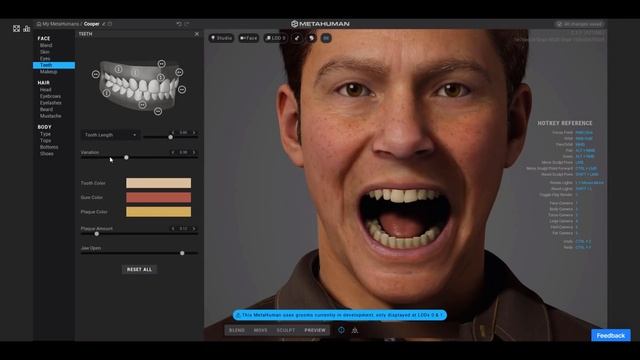Select Eyelashes under Hair

(x=51, y=103)
